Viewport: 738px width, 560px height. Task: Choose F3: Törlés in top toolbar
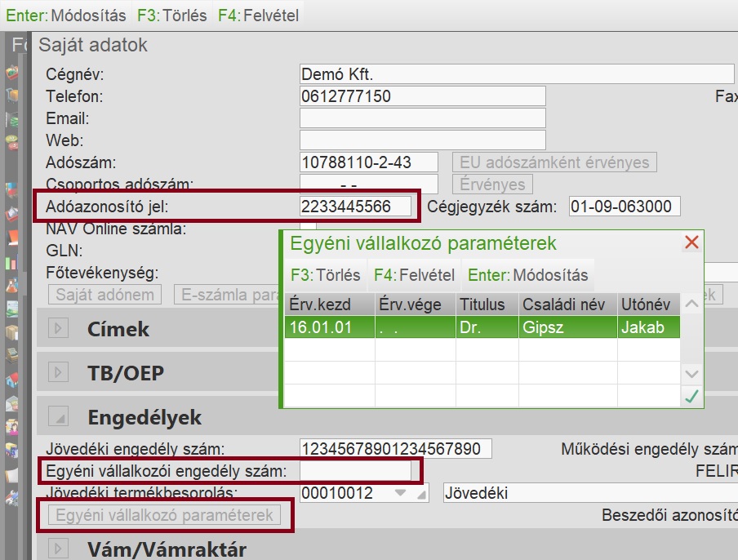click(x=171, y=16)
